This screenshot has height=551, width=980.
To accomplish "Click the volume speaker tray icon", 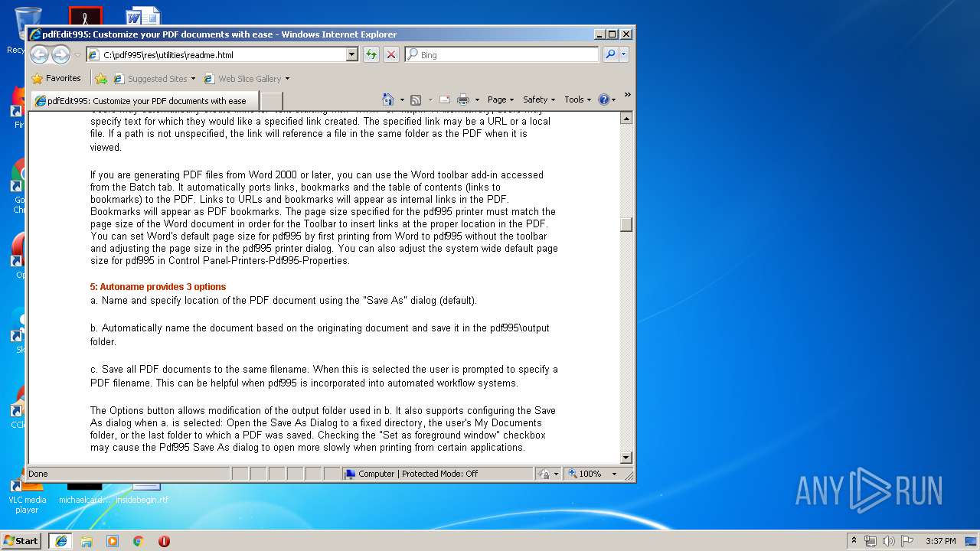I will 889,541.
